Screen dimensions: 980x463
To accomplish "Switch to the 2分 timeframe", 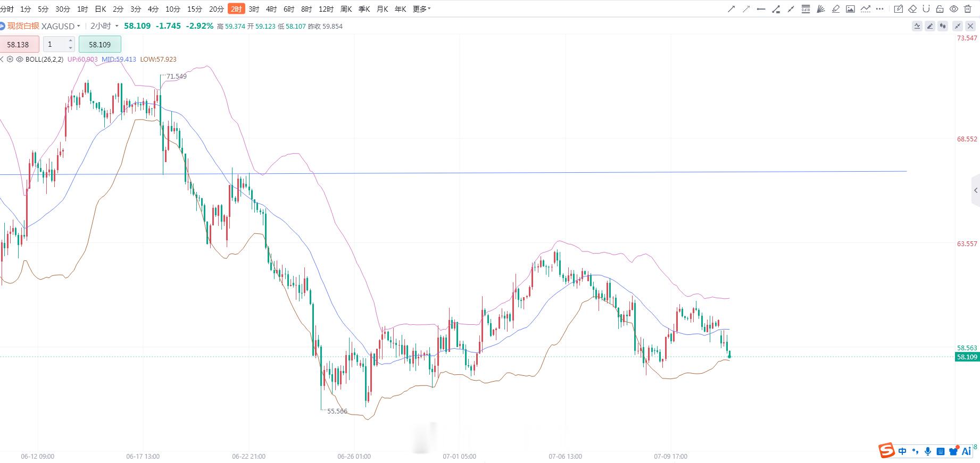I will click(x=118, y=9).
